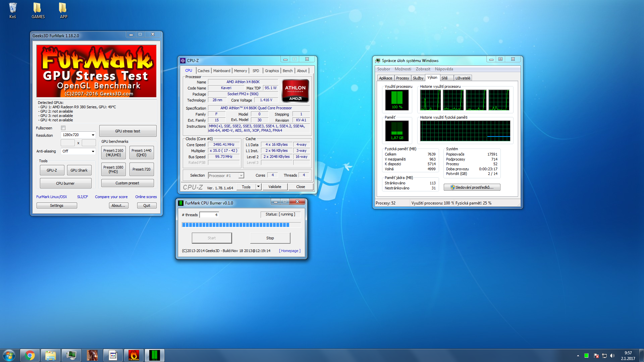This screenshot has height=362, width=644.
Task: Launch the GPU-Z tool
Action: coord(52,170)
